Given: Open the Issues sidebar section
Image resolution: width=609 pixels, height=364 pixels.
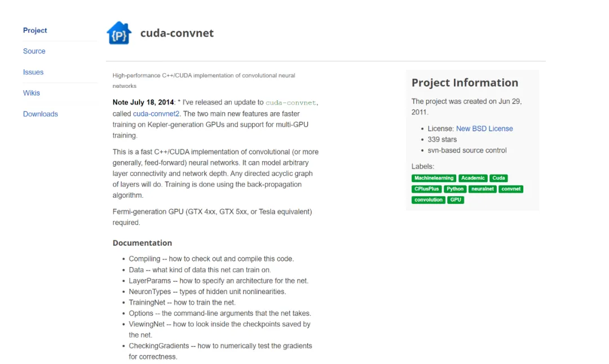Looking at the screenshot, I should (x=33, y=72).
